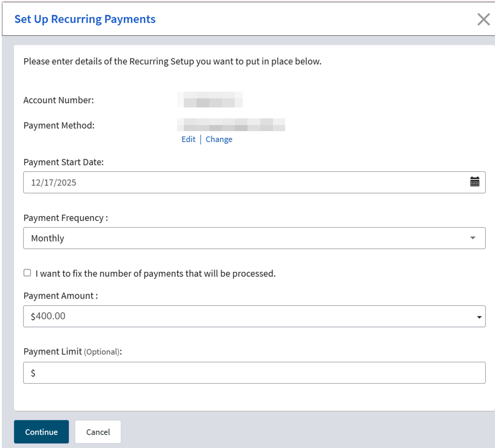
Task: Click the Payment Amount dropdown caret
Action: click(479, 317)
